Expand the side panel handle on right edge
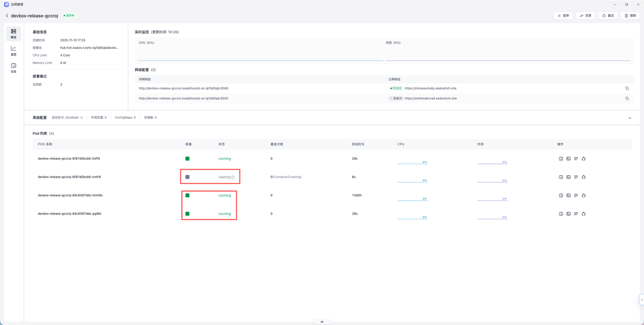Screen dimensions: 644x325 641,299
